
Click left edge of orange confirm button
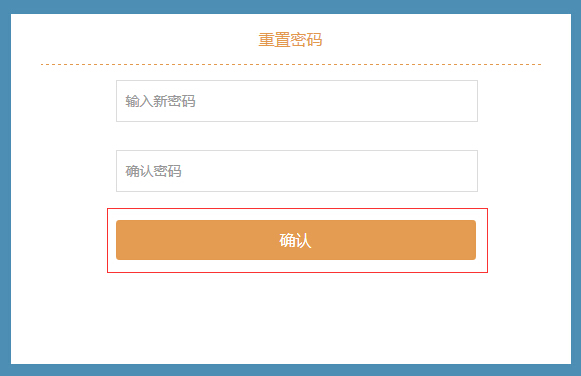[x=122, y=240]
